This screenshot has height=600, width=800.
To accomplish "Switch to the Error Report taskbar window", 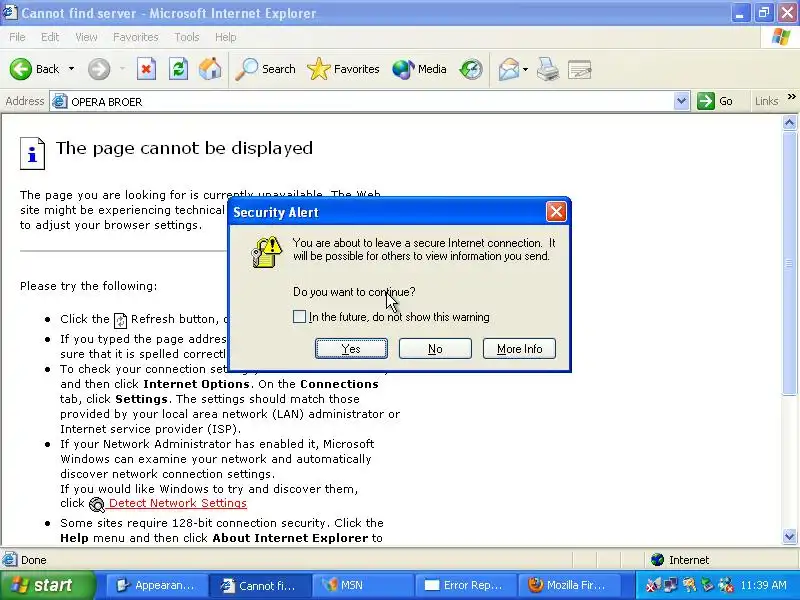I will (465, 585).
